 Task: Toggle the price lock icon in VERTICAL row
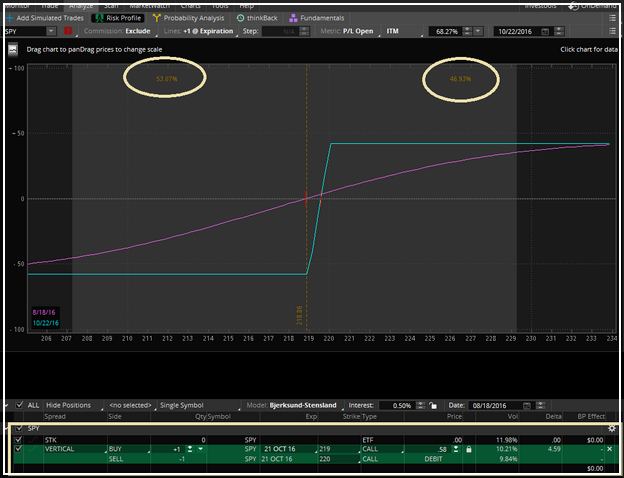tap(469, 449)
